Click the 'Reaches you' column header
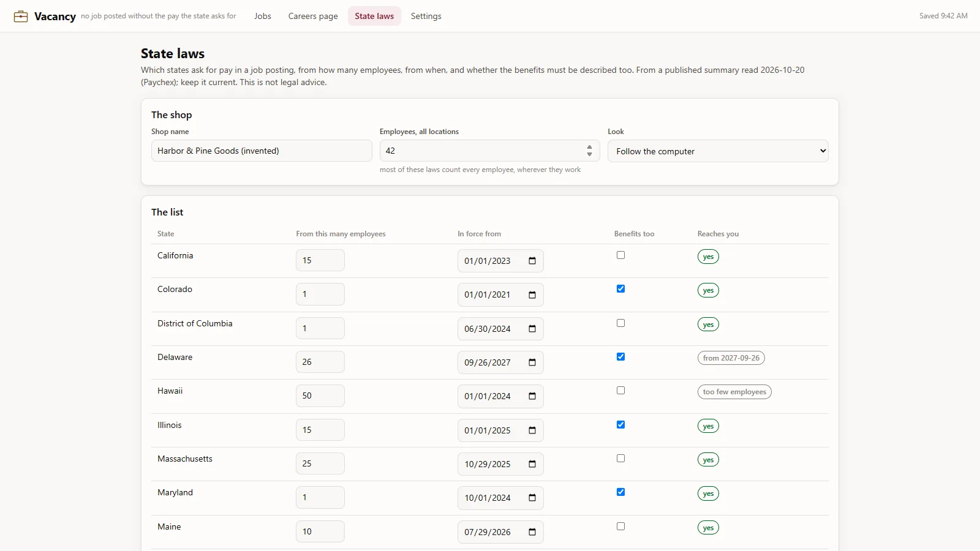The image size is (980, 551). pyautogui.click(x=718, y=234)
